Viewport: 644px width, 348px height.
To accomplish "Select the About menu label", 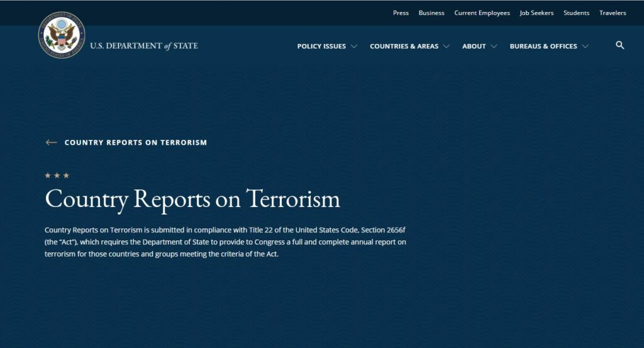I will 474,46.
